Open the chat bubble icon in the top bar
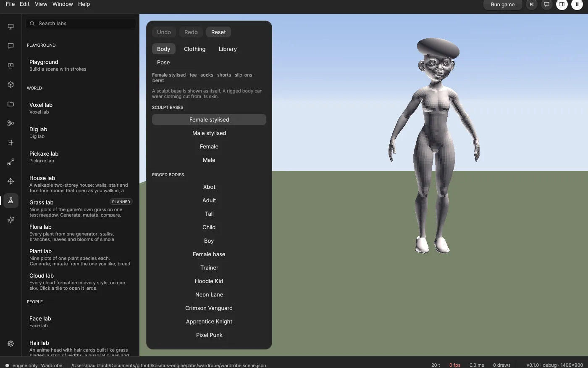 [547, 4]
